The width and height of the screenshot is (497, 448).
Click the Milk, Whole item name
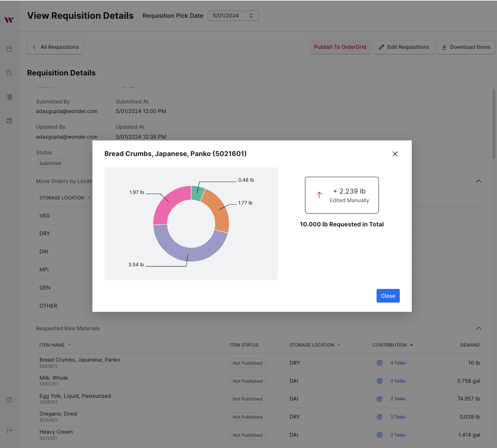coord(54,378)
